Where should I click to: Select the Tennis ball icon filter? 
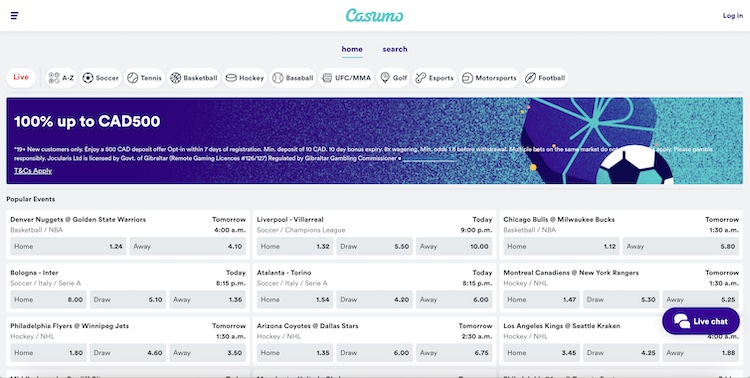click(132, 78)
